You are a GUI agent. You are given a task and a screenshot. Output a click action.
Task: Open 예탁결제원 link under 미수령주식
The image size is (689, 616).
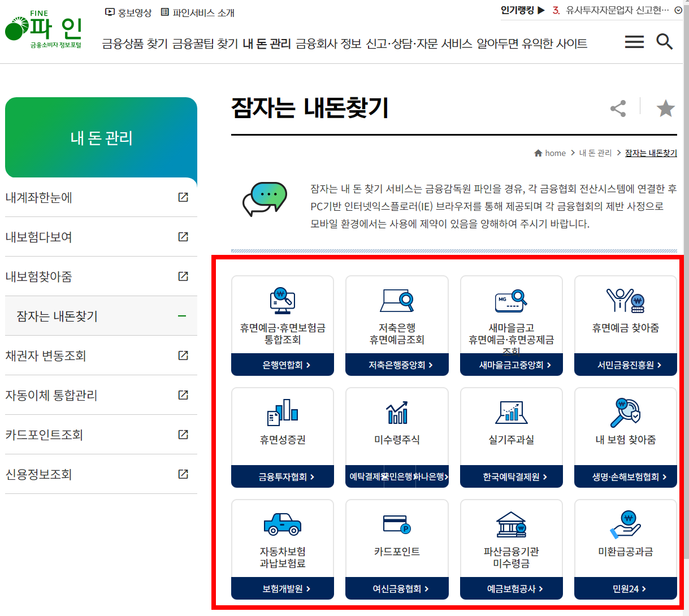pyautogui.click(x=365, y=477)
